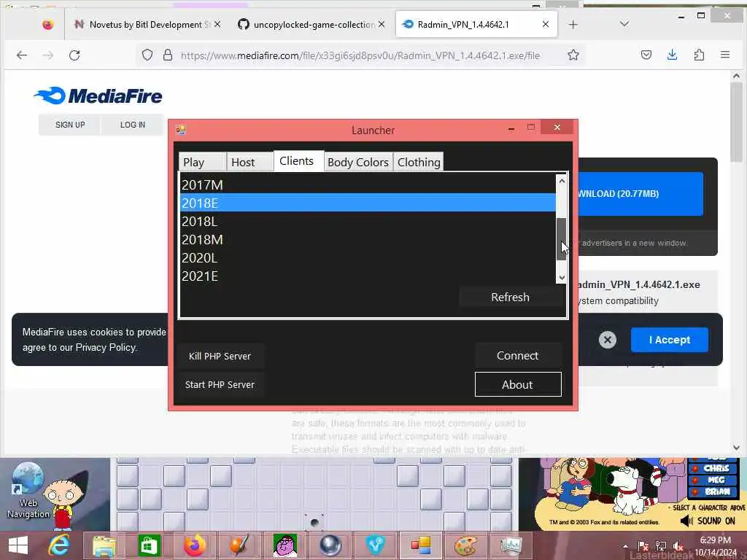Open the Web Navigation desktop shortcut
This screenshot has height=560, width=747.
click(x=28, y=490)
